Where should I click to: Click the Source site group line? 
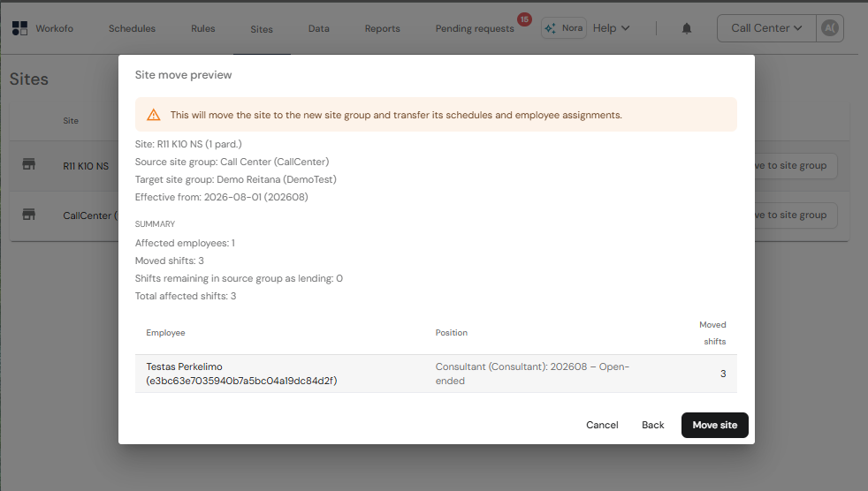coord(232,162)
